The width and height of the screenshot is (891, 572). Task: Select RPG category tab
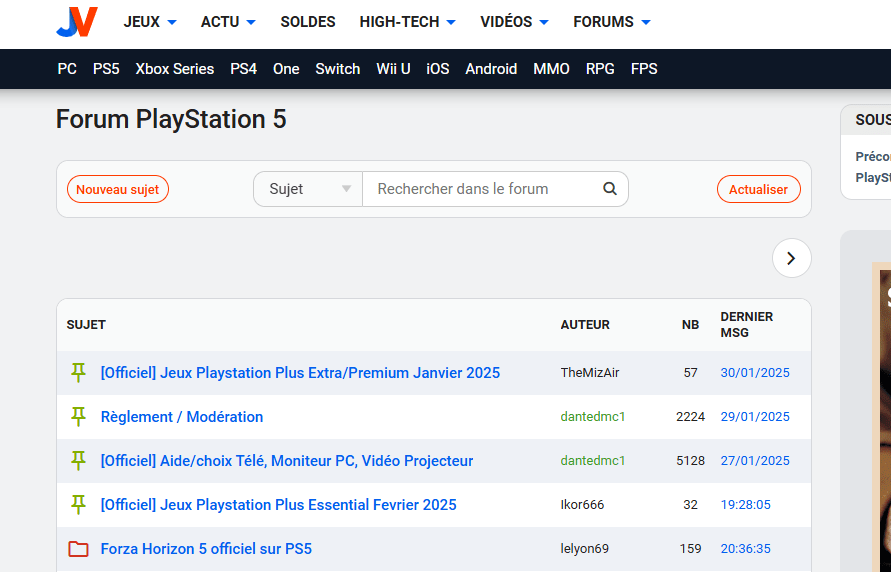(x=600, y=69)
